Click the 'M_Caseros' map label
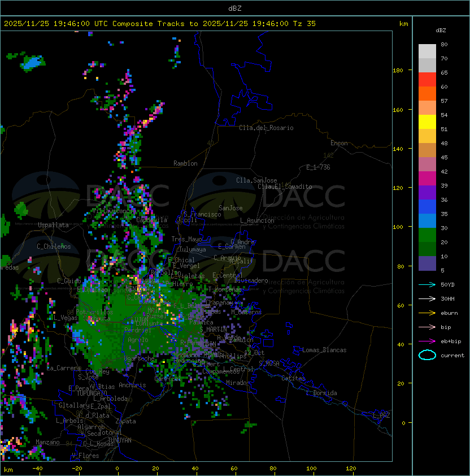 pyautogui.click(x=246, y=312)
